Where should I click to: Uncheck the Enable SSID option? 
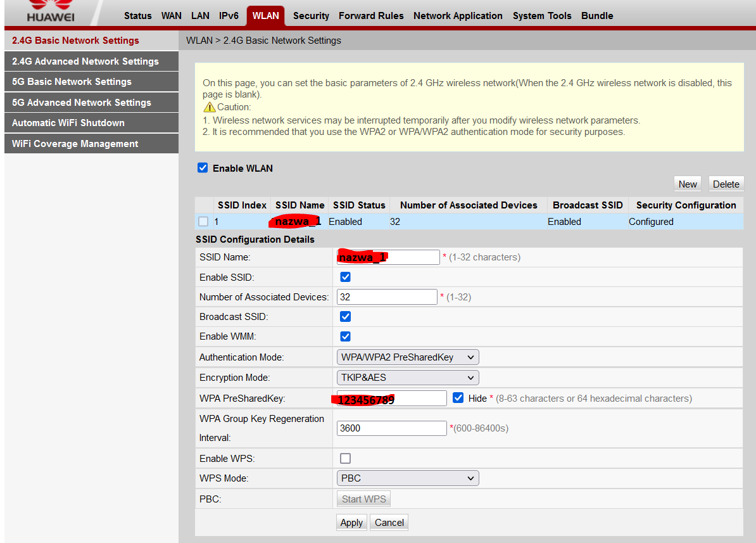(345, 276)
